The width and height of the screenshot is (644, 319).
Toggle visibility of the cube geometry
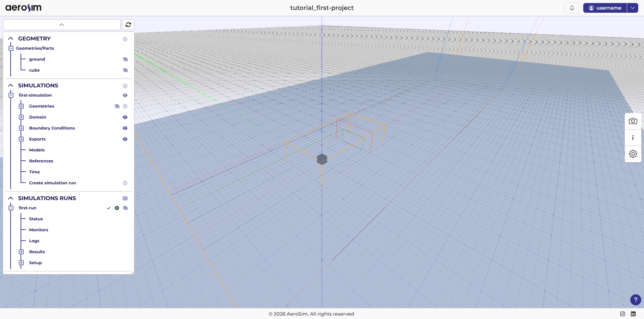point(125,70)
